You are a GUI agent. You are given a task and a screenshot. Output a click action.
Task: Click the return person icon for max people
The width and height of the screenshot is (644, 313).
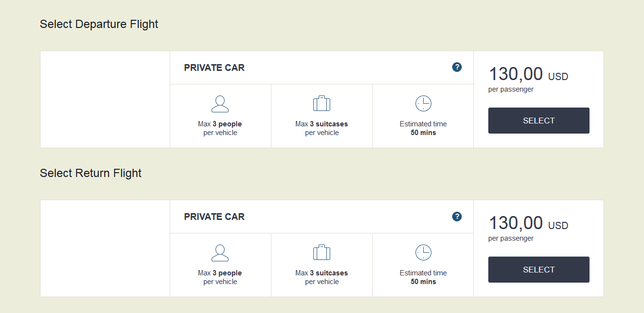pyautogui.click(x=220, y=253)
